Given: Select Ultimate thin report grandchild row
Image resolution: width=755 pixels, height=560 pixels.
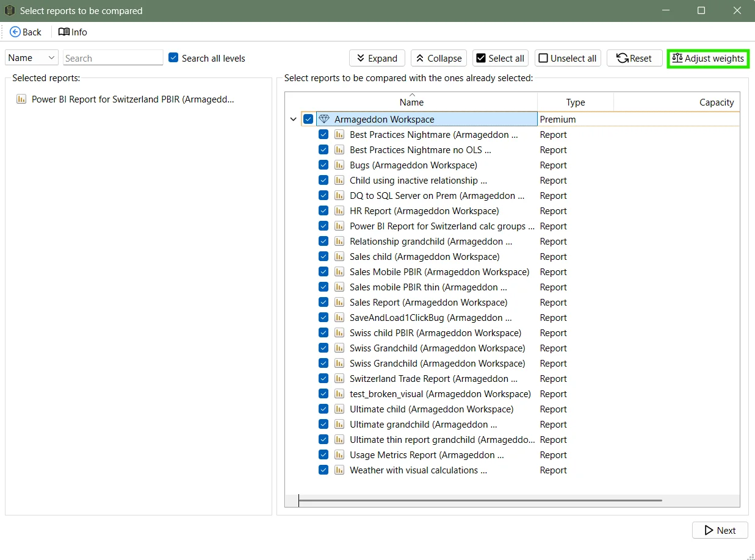Looking at the screenshot, I should pyautogui.click(x=441, y=440).
